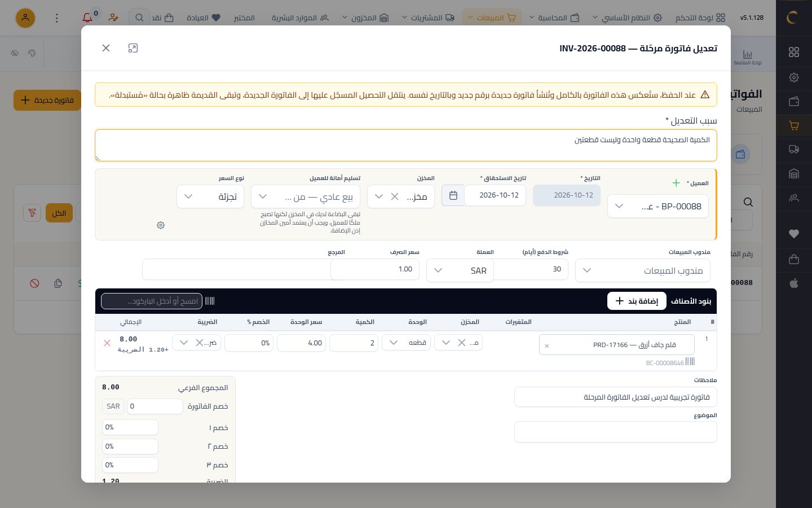Click payment terms field 30
Screen dimensions: 812x508
click(x=531, y=269)
